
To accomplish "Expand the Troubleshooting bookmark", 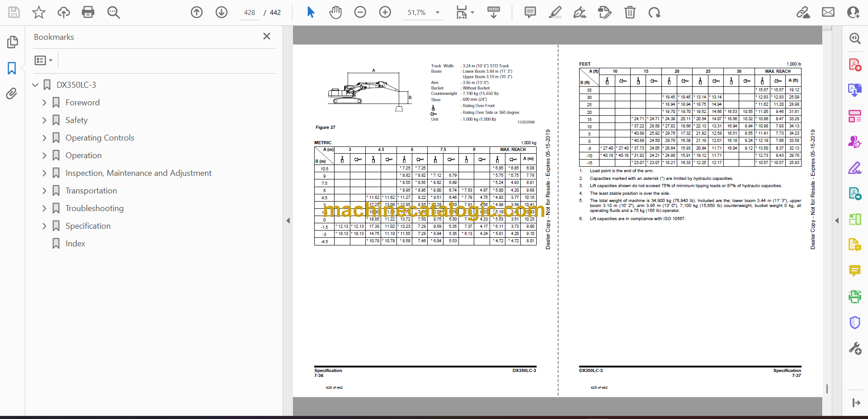I will pyautogui.click(x=44, y=208).
